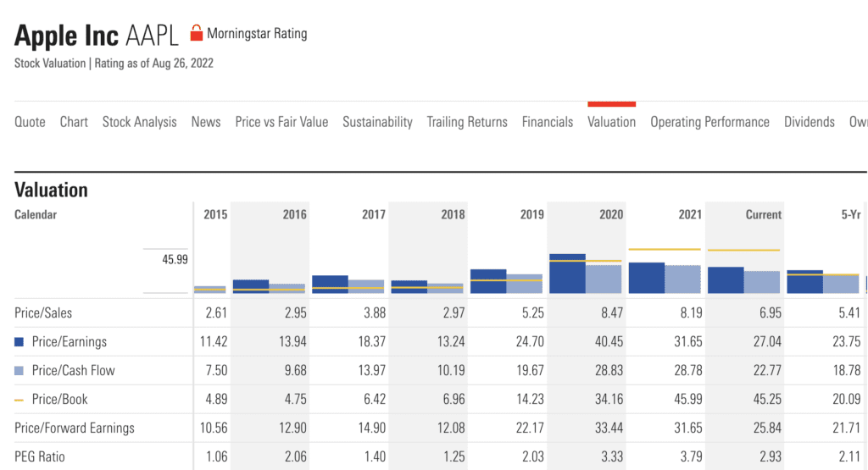Click the 2017 column header
The height and width of the screenshot is (470, 868).
pyautogui.click(x=374, y=214)
